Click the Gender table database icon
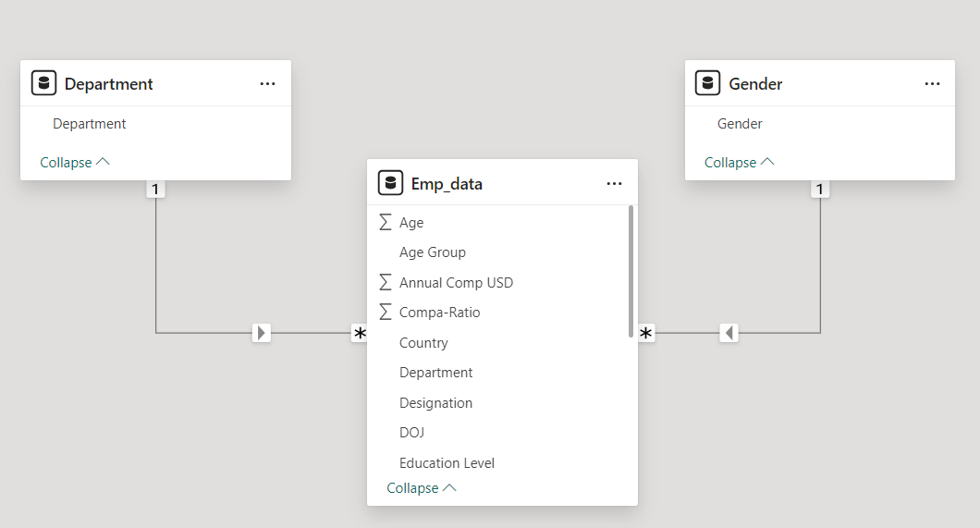The width and height of the screenshot is (980, 528). pos(708,83)
